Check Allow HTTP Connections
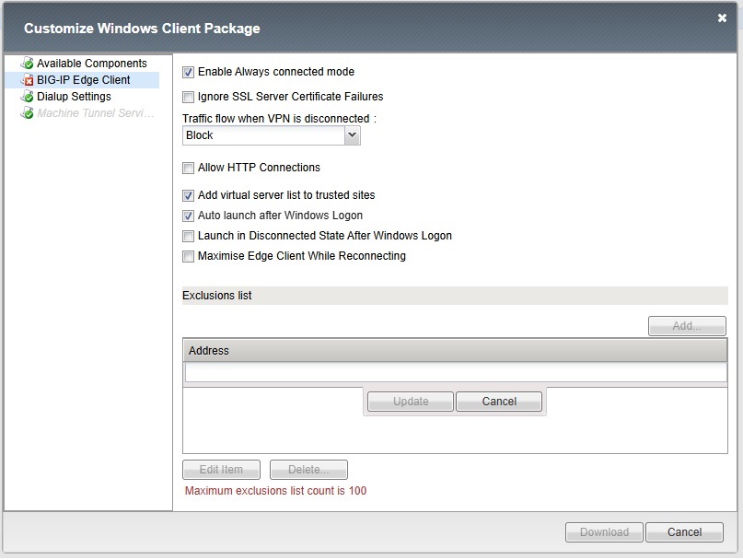 click(x=189, y=169)
